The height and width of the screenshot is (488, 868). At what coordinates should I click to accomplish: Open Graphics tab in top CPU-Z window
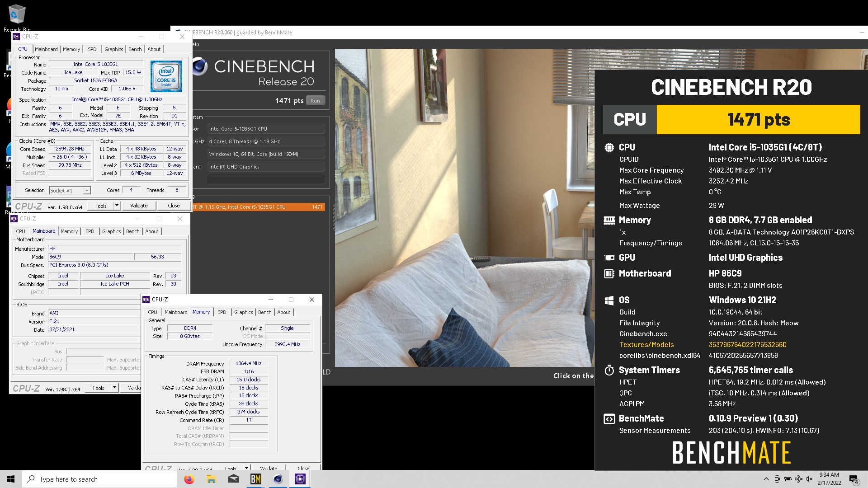click(114, 49)
